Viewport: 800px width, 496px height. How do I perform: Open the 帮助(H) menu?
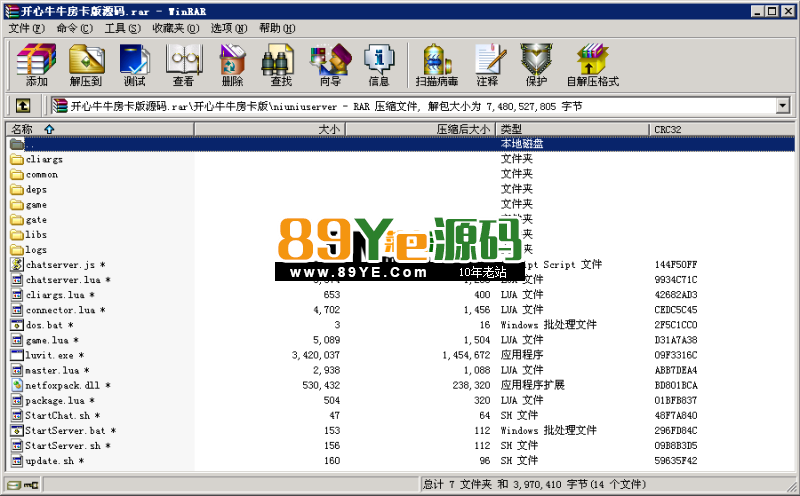click(277, 28)
